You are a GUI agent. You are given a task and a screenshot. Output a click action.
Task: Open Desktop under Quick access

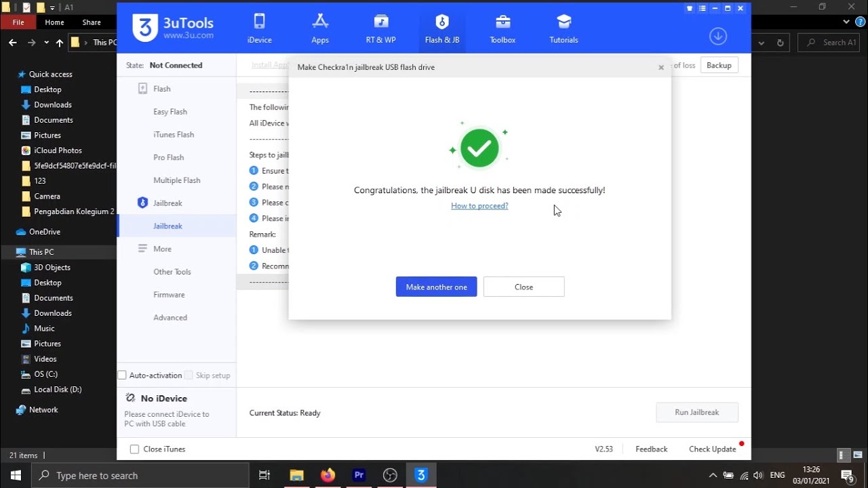tap(47, 89)
